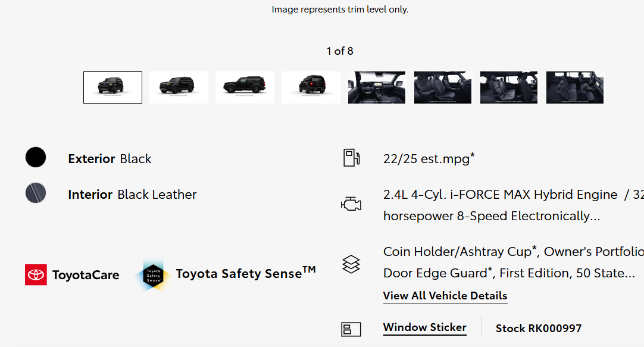View the sixth thumbnail of front seats
Image resolution: width=644 pixels, height=347 pixels.
pos(443,87)
